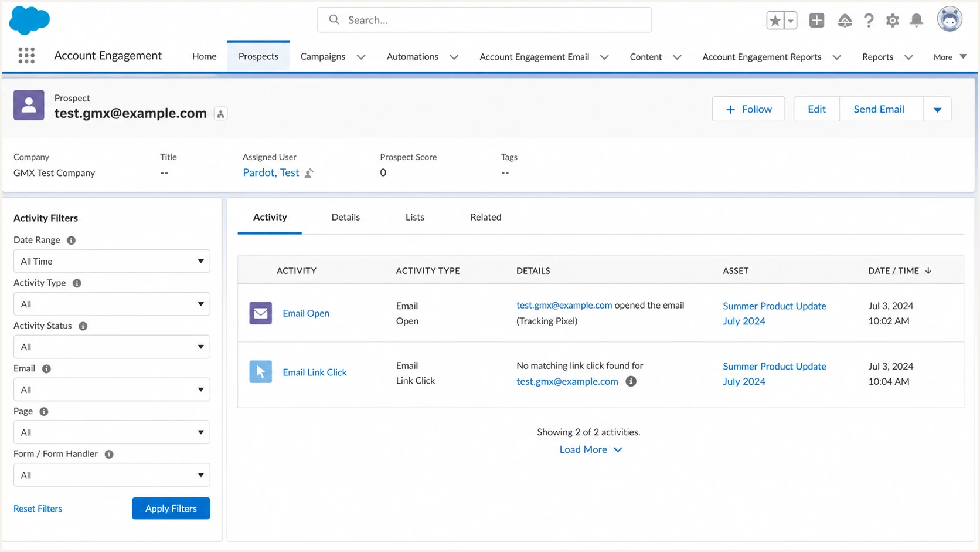Open the Activity Status dropdown

(x=111, y=347)
